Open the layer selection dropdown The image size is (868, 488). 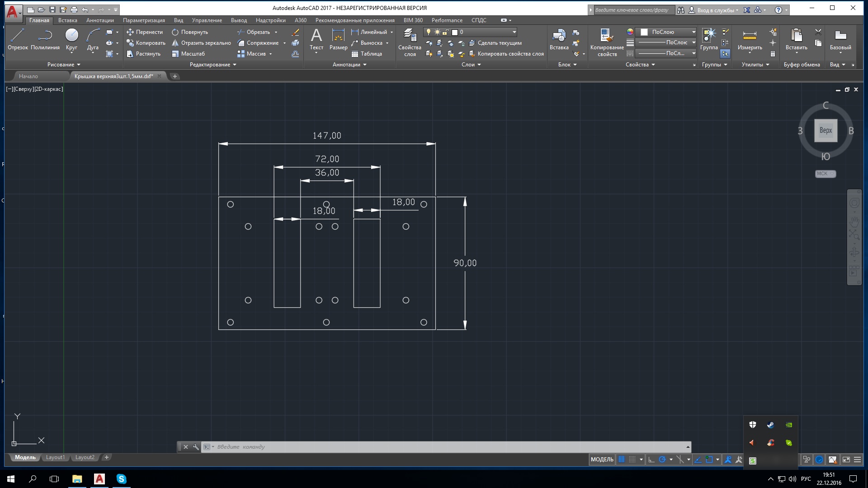tap(514, 32)
